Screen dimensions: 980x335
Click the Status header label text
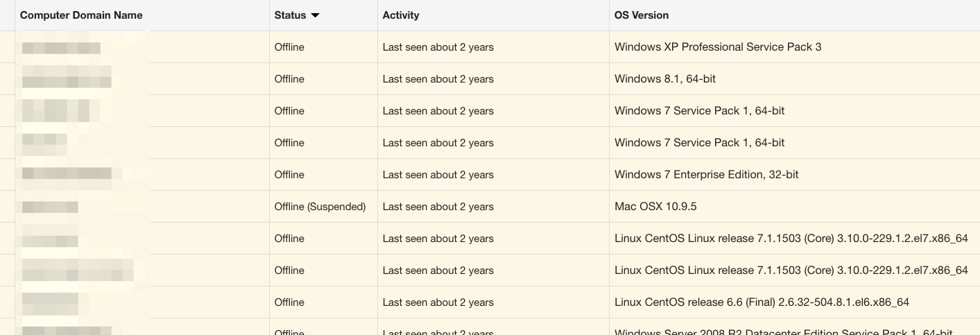point(290,15)
